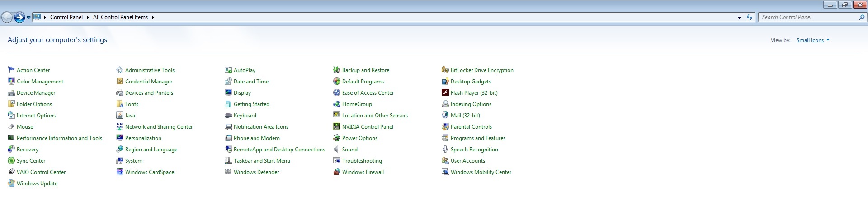Open the Java icon
Viewport: 868px width, 203px height.
click(x=120, y=116)
